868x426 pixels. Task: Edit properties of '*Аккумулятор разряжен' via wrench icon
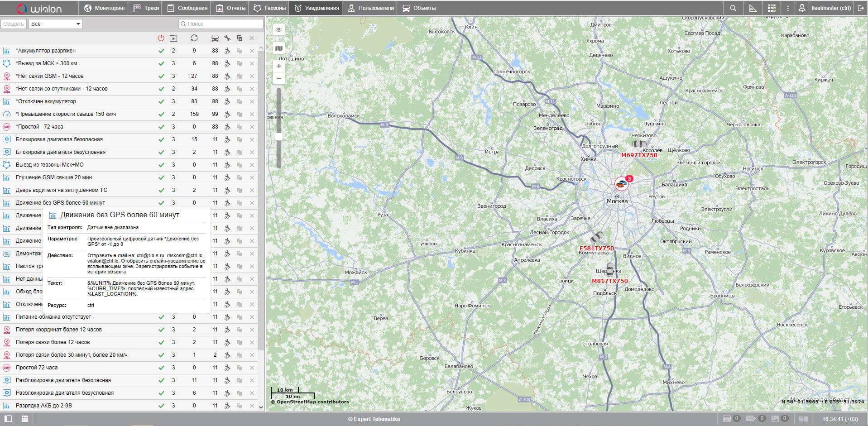[x=227, y=51]
